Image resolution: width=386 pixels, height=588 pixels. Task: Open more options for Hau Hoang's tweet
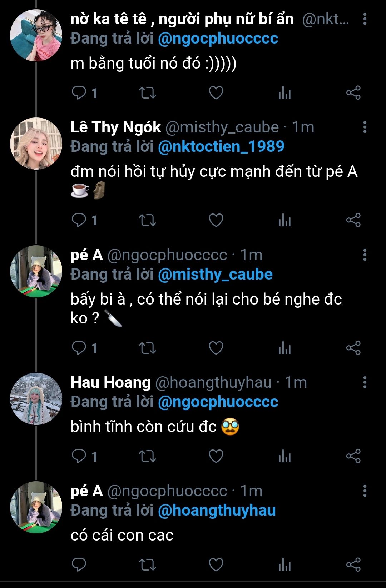tap(365, 382)
